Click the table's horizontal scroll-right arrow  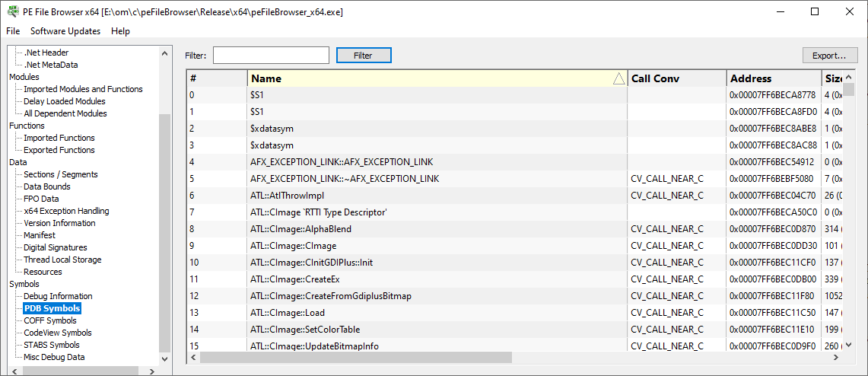tap(837, 358)
